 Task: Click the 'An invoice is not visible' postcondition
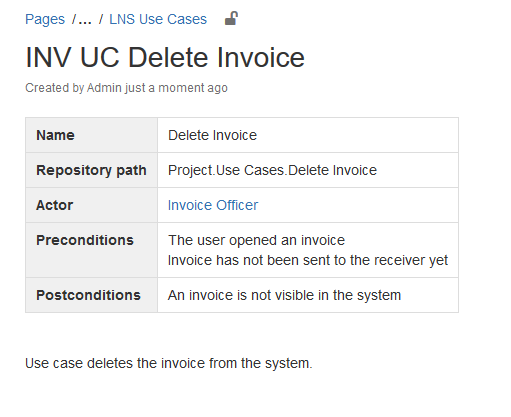tap(284, 295)
